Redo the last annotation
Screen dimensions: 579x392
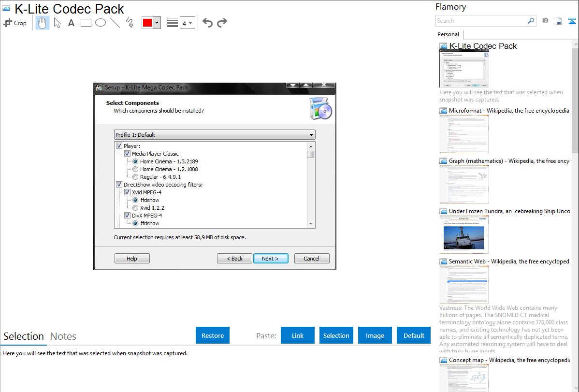(x=222, y=23)
